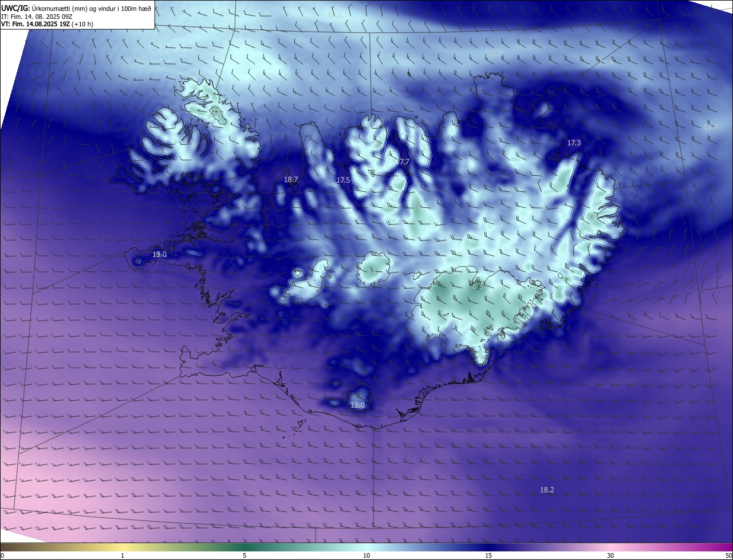733x560 pixels.
Task: Click the VT: Fim. 14.08.2025 19Z (+10 h) line
Action: click(x=47, y=24)
